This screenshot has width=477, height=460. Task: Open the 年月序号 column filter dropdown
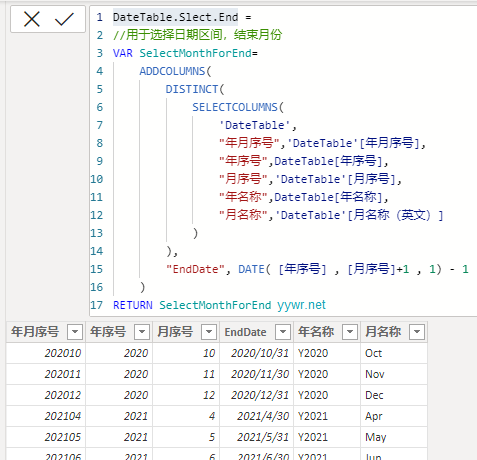click(75, 332)
